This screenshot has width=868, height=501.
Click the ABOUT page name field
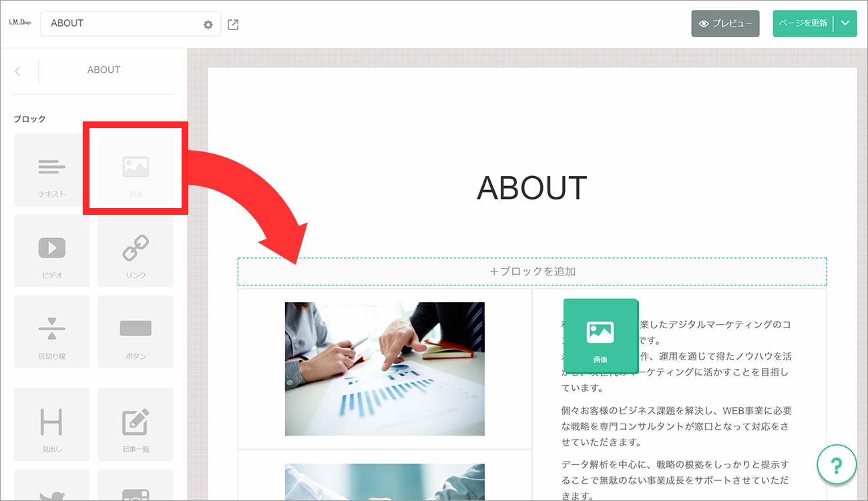(x=130, y=23)
